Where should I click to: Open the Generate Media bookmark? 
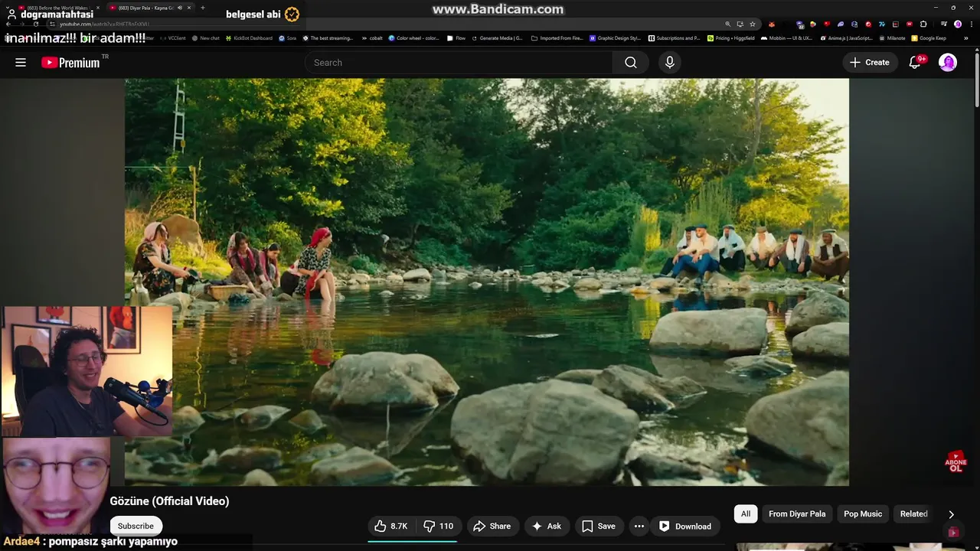tap(497, 37)
